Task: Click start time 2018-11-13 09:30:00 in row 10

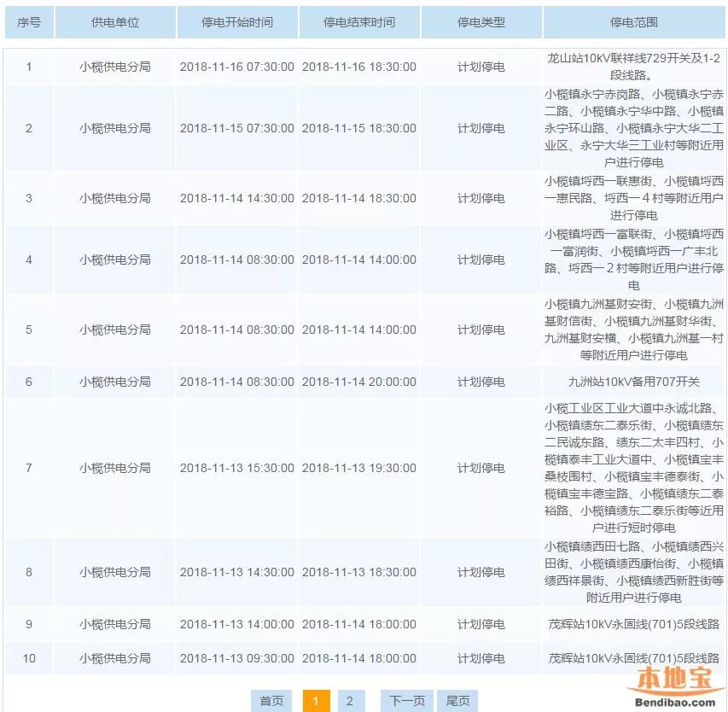Action: click(x=237, y=658)
